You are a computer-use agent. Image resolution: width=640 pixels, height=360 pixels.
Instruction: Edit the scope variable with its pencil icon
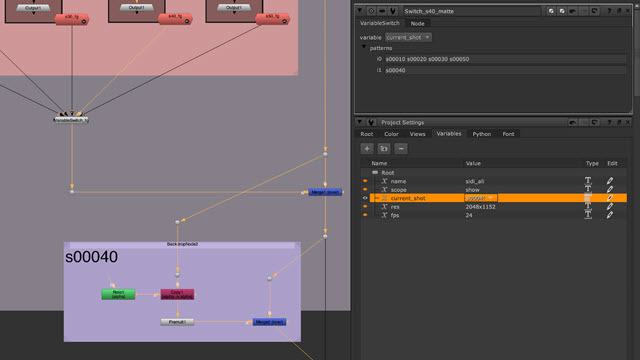609,189
